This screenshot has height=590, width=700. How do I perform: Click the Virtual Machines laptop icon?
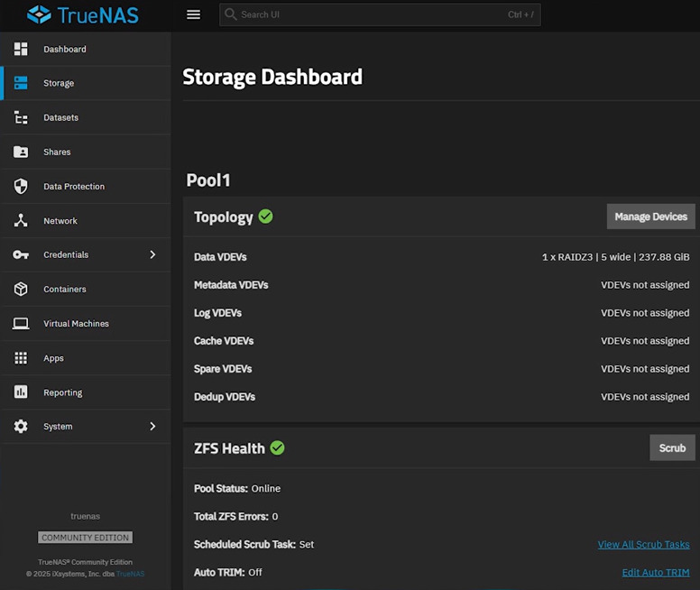pos(21,323)
